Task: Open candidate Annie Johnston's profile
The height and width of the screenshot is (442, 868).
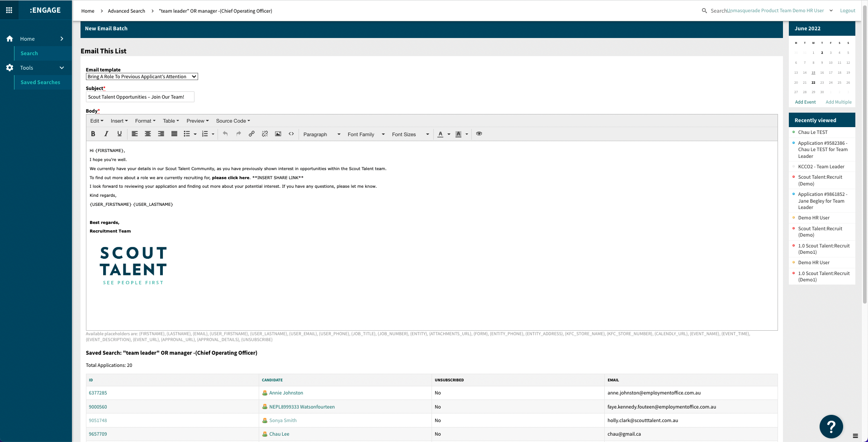Action: coord(286,393)
